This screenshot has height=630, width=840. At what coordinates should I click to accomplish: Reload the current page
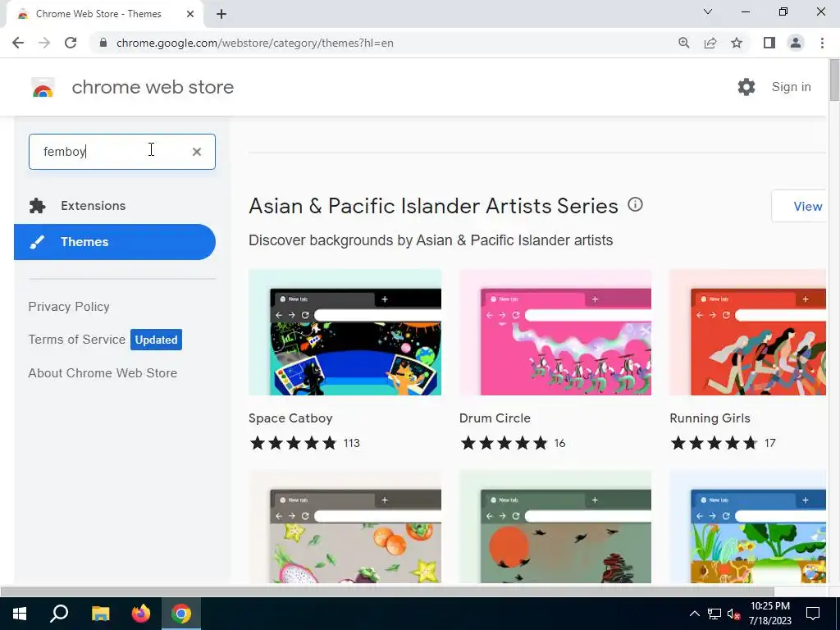click(x=71, y=43)
